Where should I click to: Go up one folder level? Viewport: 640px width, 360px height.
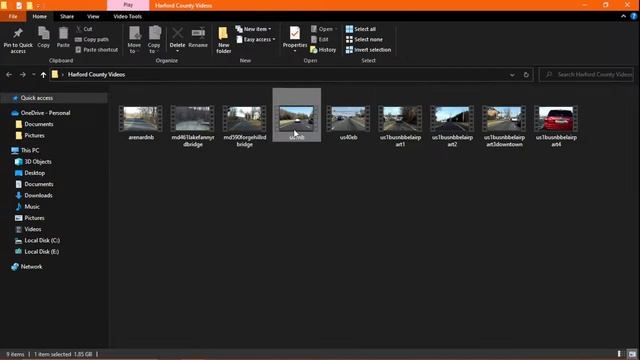point(43,75)
